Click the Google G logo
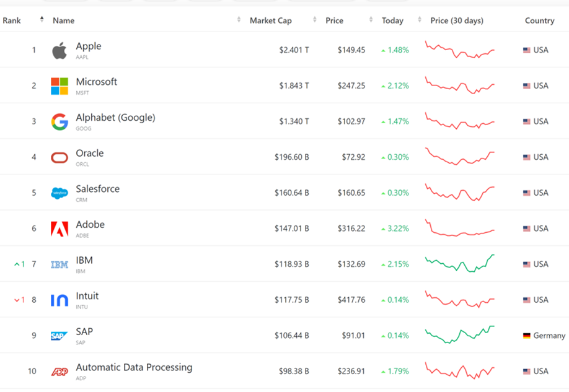The image size is (569, 392). (x=60, y=121)
